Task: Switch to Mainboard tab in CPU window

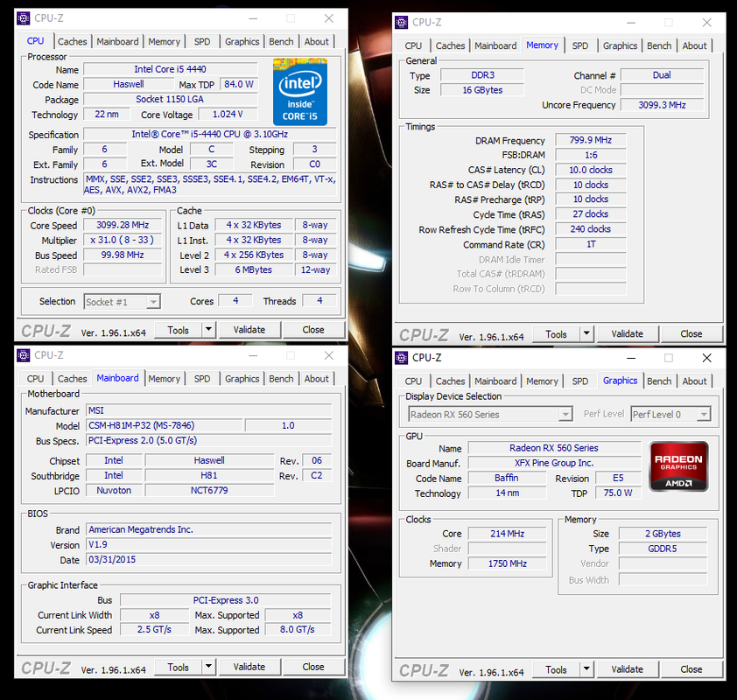Action: (x=117, y=41)
